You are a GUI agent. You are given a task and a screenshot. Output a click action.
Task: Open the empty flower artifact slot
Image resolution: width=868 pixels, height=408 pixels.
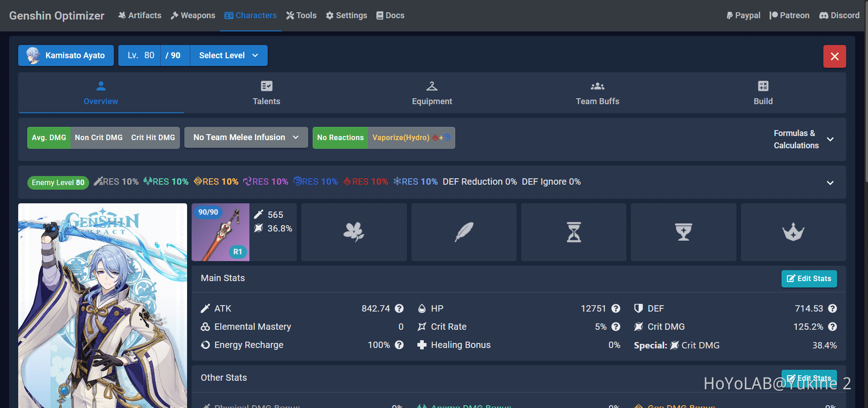[x=354, y=232]
